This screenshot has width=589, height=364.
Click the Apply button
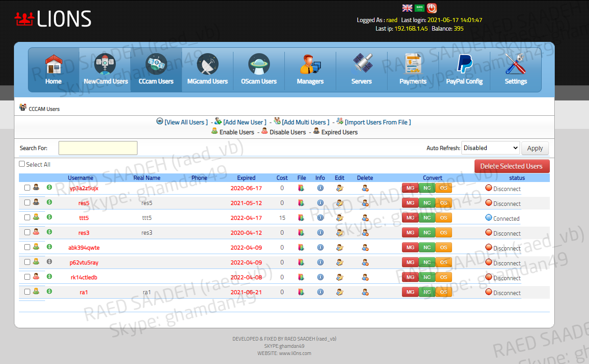pos(535,148)
